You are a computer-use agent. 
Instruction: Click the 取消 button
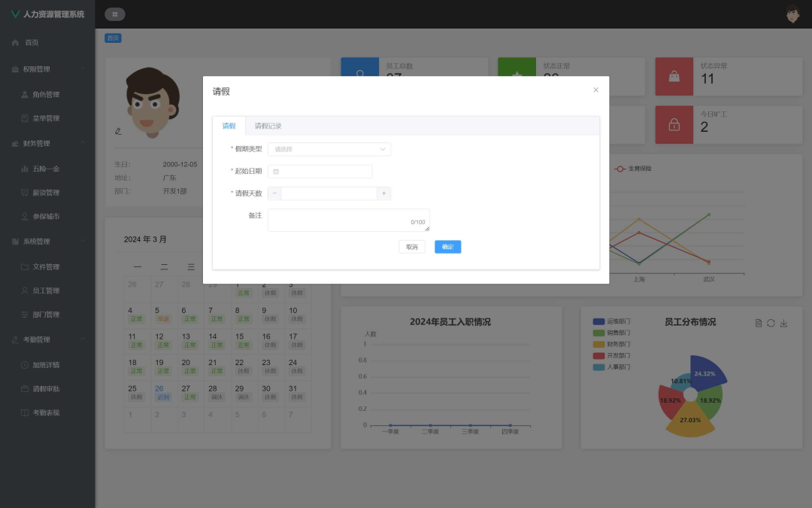tap(412, 247)
